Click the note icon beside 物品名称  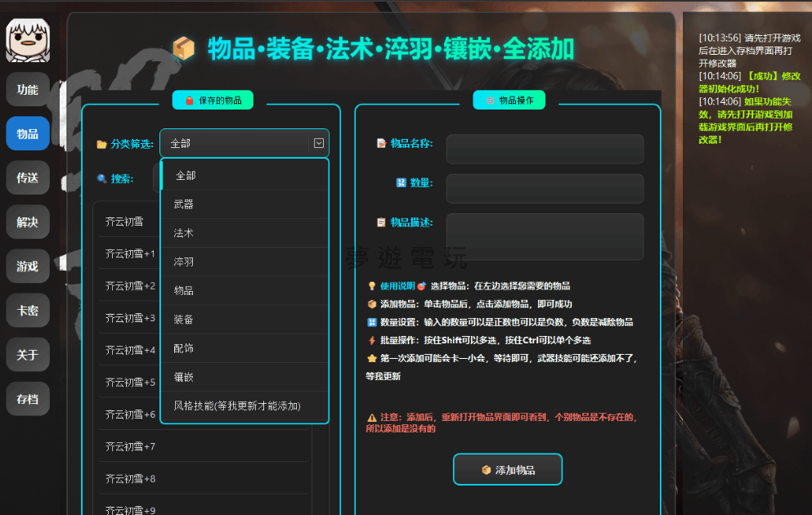(381, 143)
